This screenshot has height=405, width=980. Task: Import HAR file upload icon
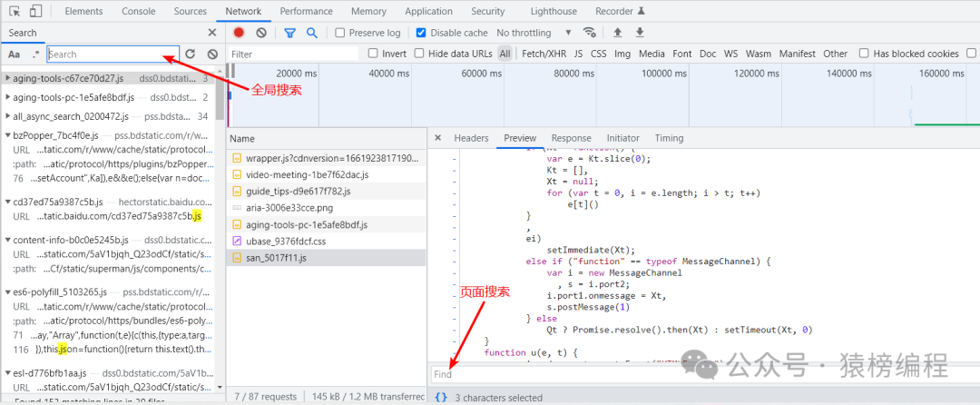click(x=618, y=33)
